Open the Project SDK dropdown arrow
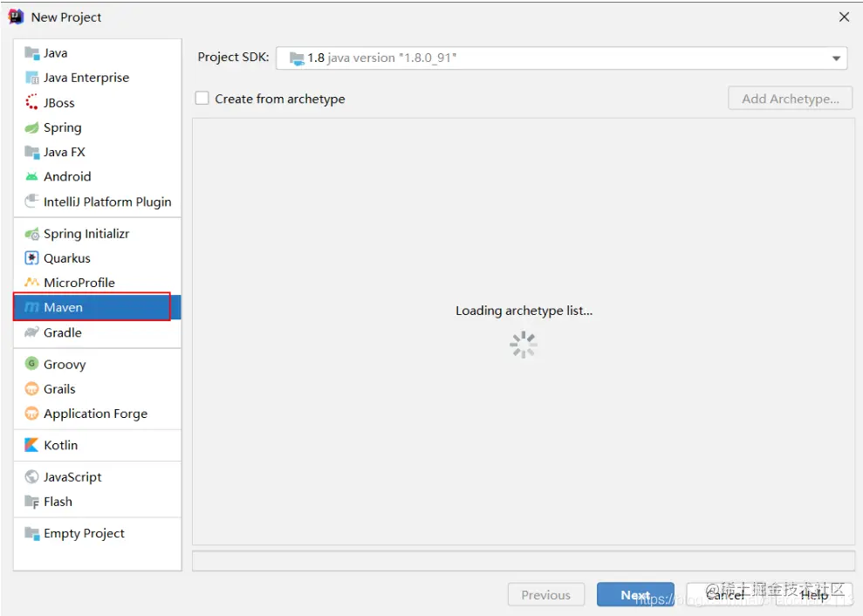The height and width of the screenshot is (616, 863). pyautogui.click(x=836, y=58)
